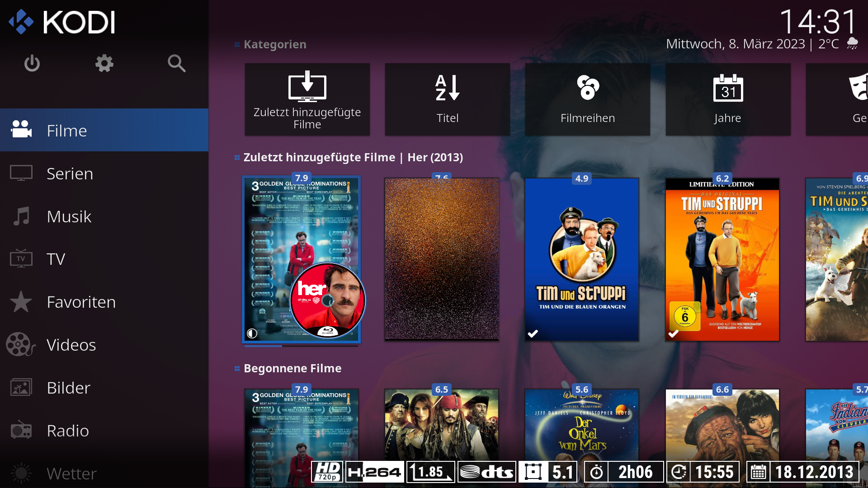868x488 pixels.
Task: Select Filme in the sidebar menu
Action: [x=104, y=130]
